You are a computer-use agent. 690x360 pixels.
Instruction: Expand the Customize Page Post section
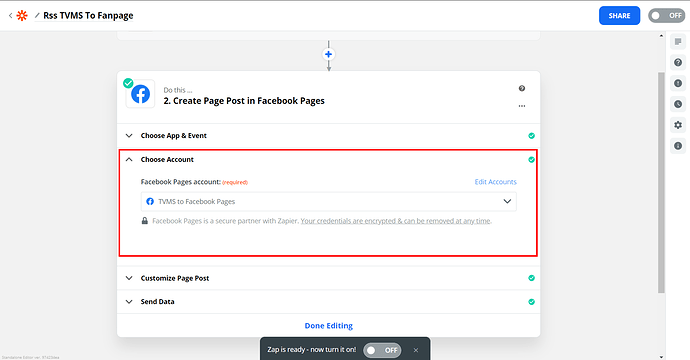coord(328,278)
